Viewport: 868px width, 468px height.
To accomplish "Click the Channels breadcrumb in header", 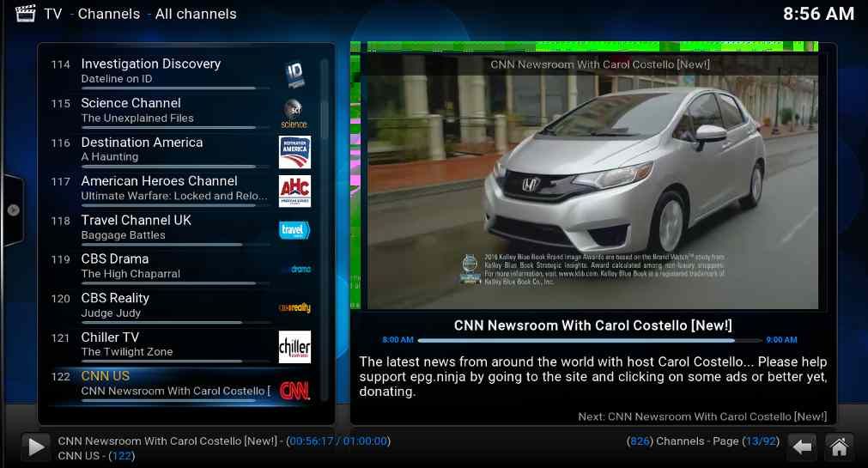I will (109, 14).
